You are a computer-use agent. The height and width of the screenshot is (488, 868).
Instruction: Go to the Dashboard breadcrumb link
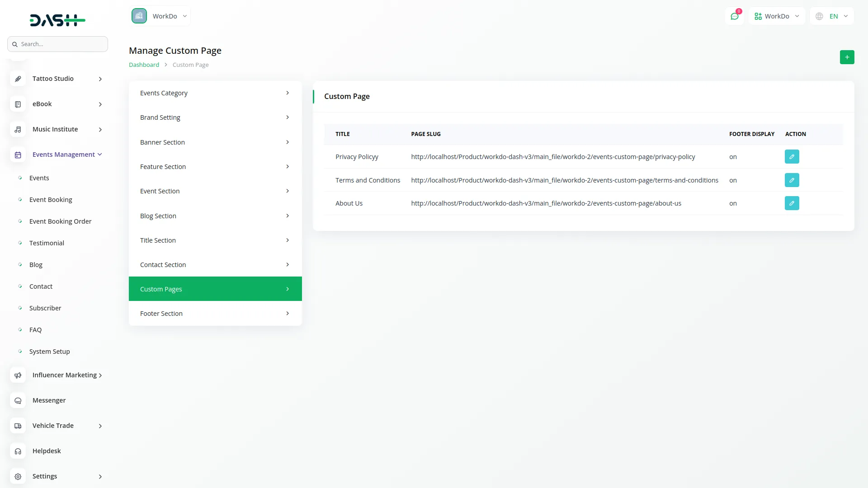144,65
